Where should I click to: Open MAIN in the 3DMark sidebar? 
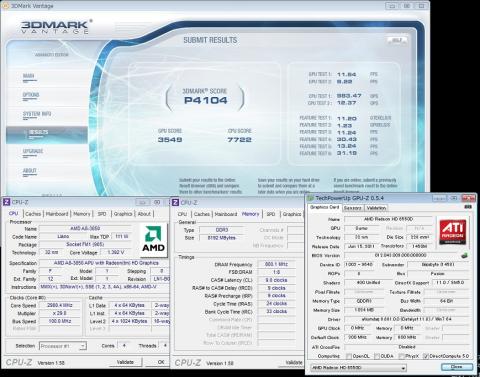pos(29,76)
